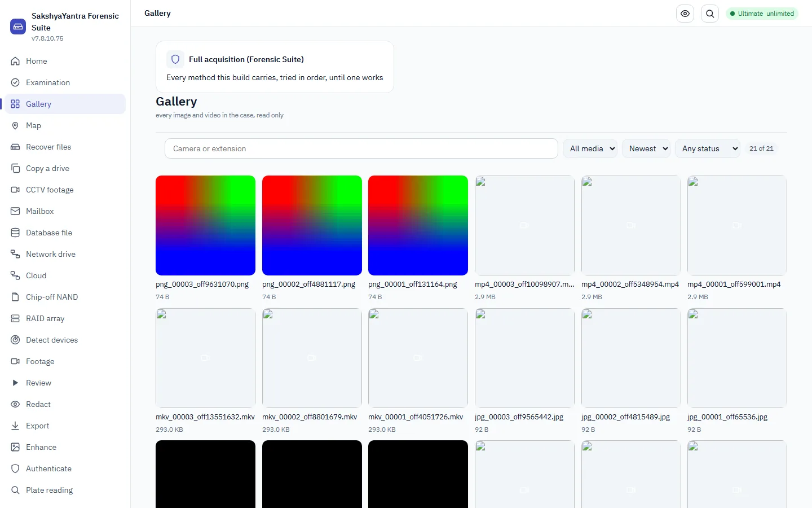Click the Mailbox label in sidebar
812x508 pixels.
(40, 211)
